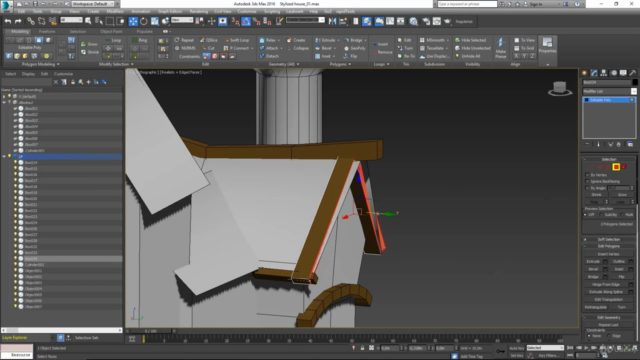
Task: Click the Swift Loop tool
Action: pyautogui.click(x=236, y=40)
